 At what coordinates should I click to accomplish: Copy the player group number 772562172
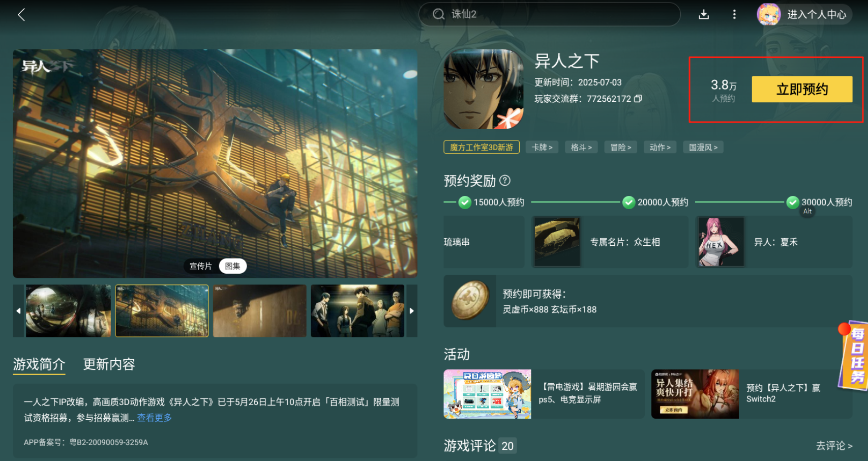(x=638, y=98)
